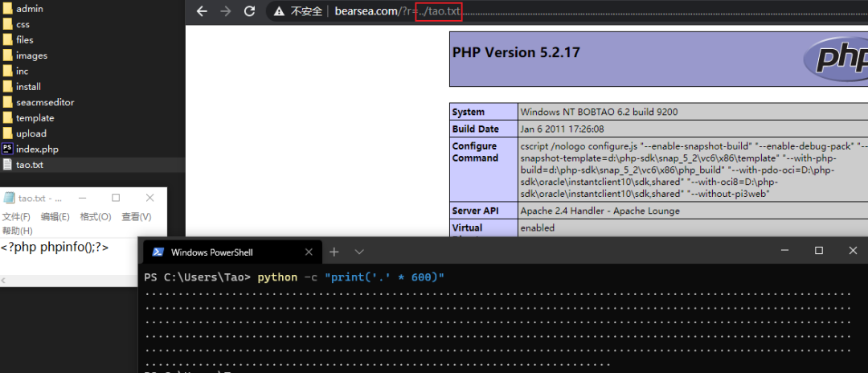868x373 pixels.
Task: Open Notepad 文件(F) menu
Action: point(16,216)
